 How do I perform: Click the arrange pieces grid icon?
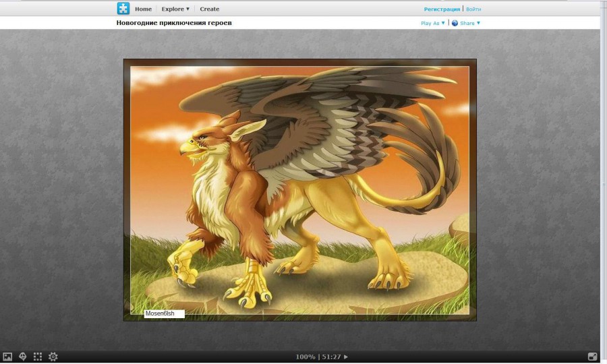(38, 357)
